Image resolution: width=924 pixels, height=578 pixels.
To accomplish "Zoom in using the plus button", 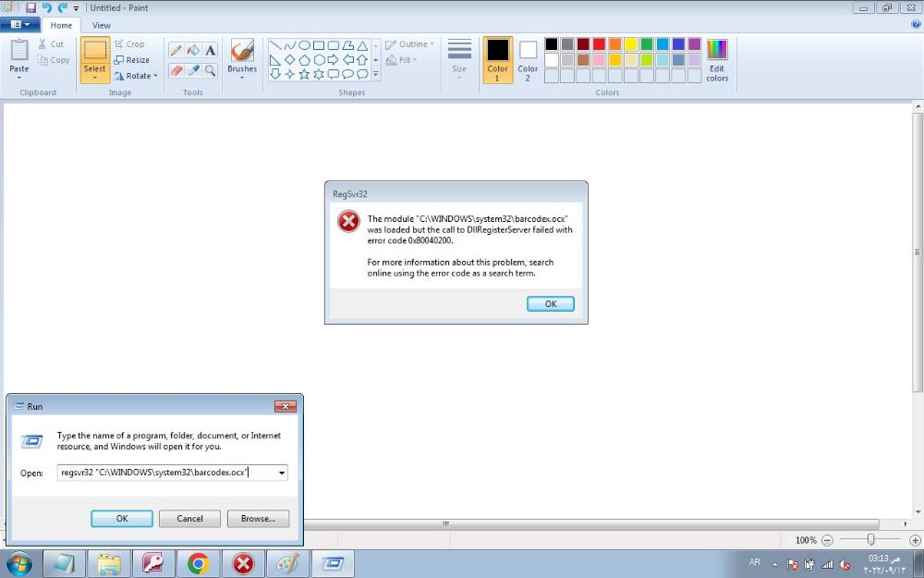I will (x=915, y=540).
